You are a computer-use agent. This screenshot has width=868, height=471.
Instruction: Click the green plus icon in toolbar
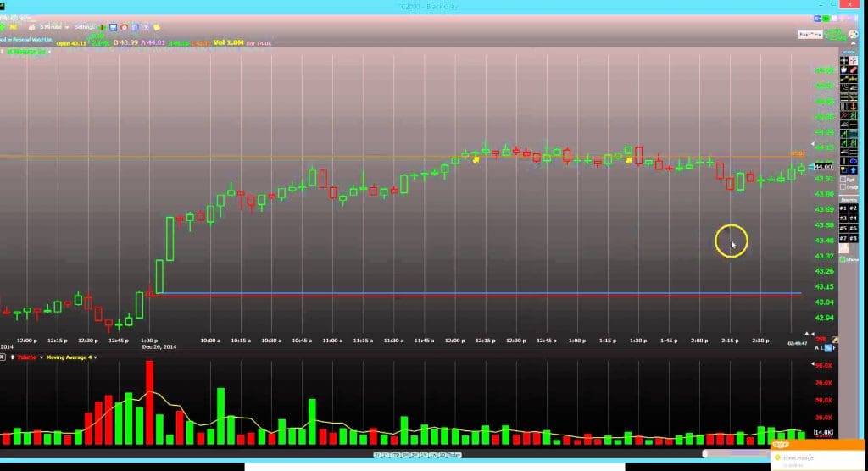pyautogui.click(x=3, y=27)
